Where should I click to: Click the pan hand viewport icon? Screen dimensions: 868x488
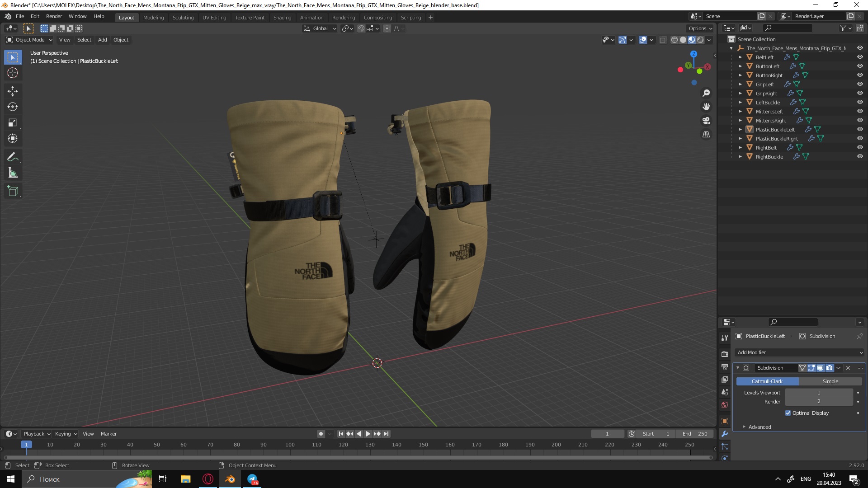pos(706,107)
